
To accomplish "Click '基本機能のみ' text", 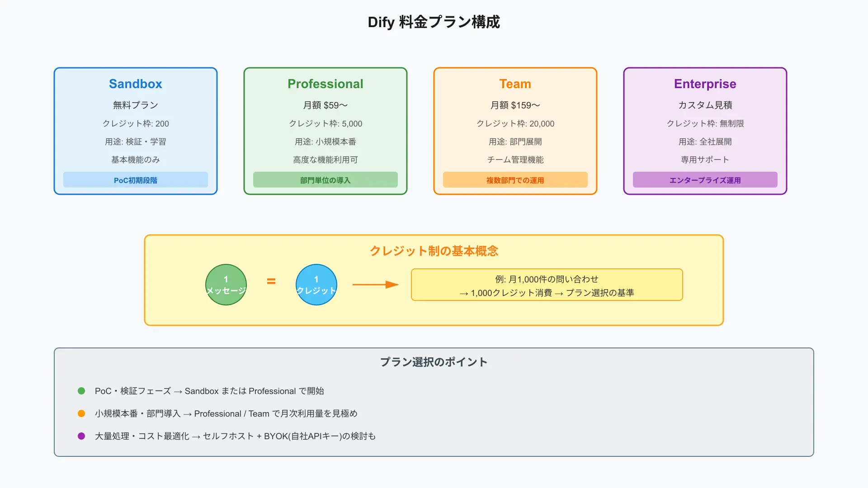I will tap(136, 160).
